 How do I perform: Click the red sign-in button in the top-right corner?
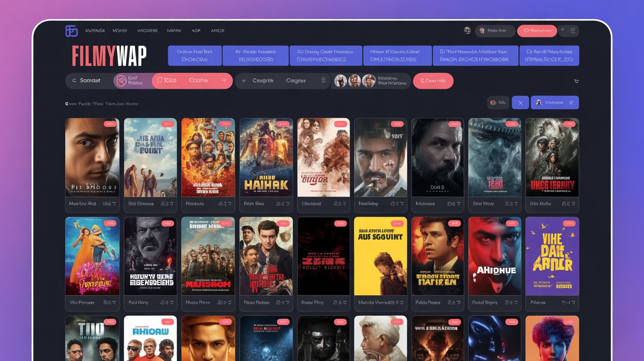tap(537, 30)
